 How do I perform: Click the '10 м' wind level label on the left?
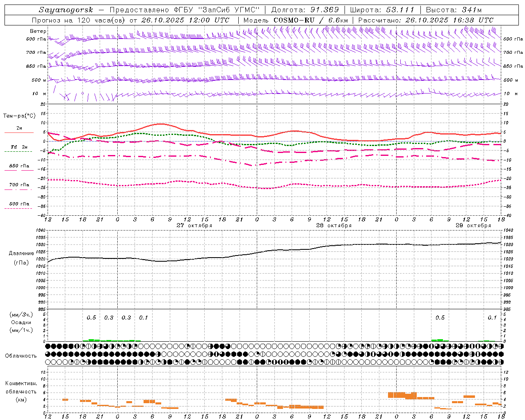[39, 94]
